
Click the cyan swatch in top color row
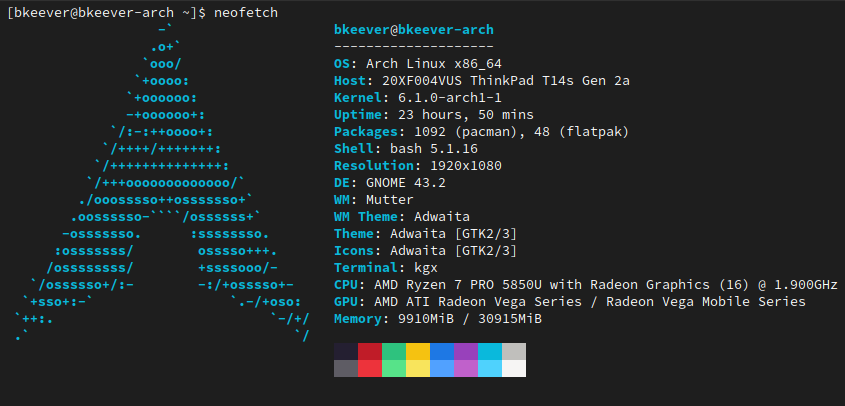pos(490,352)
